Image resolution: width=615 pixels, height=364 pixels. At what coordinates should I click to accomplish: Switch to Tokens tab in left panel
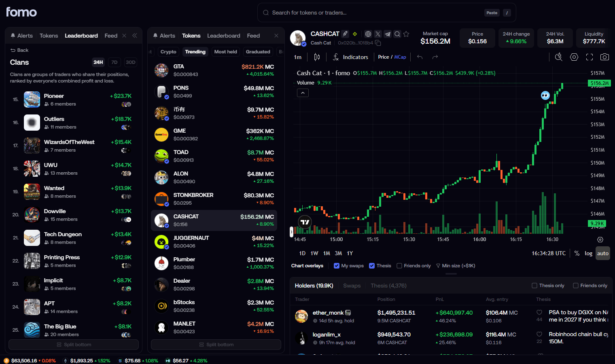49,36
